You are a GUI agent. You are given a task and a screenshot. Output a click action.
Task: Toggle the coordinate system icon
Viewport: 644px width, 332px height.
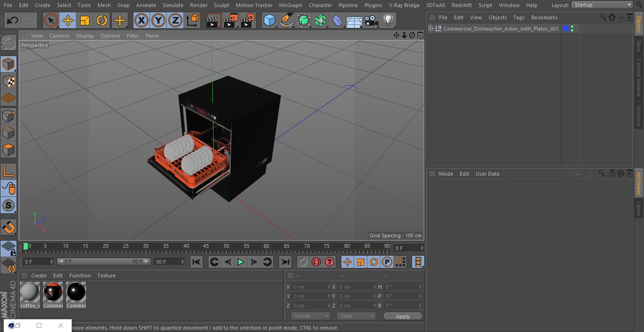193,21
